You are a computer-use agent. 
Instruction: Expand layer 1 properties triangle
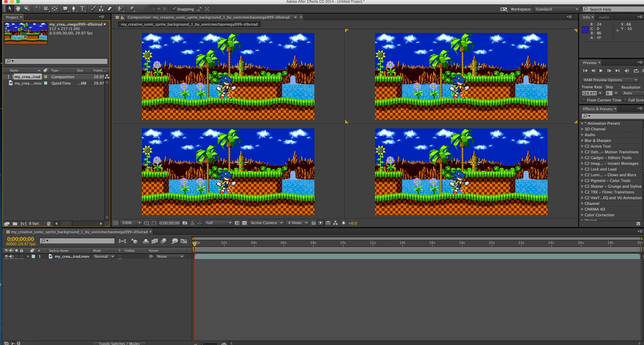(28, 256)
